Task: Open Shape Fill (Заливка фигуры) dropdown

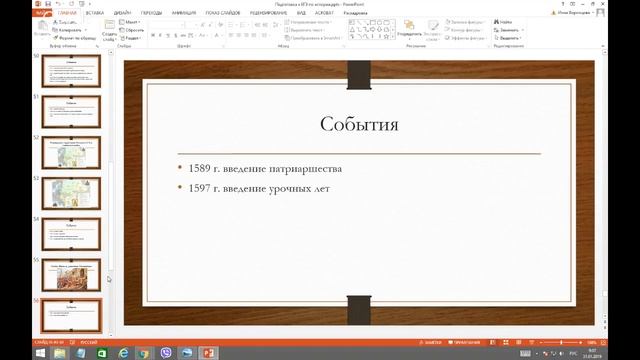Action: click(466, 22)
